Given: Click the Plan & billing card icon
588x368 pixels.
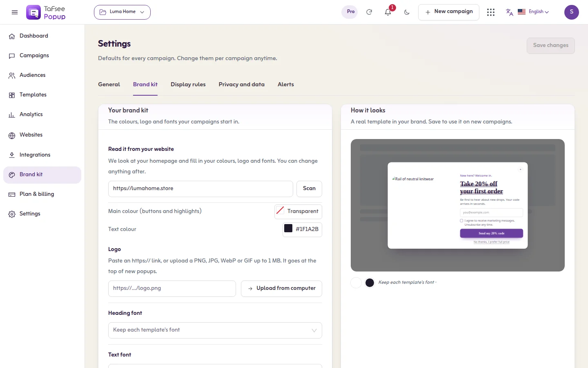Looking at the screenshot, I should coord(12,194).
